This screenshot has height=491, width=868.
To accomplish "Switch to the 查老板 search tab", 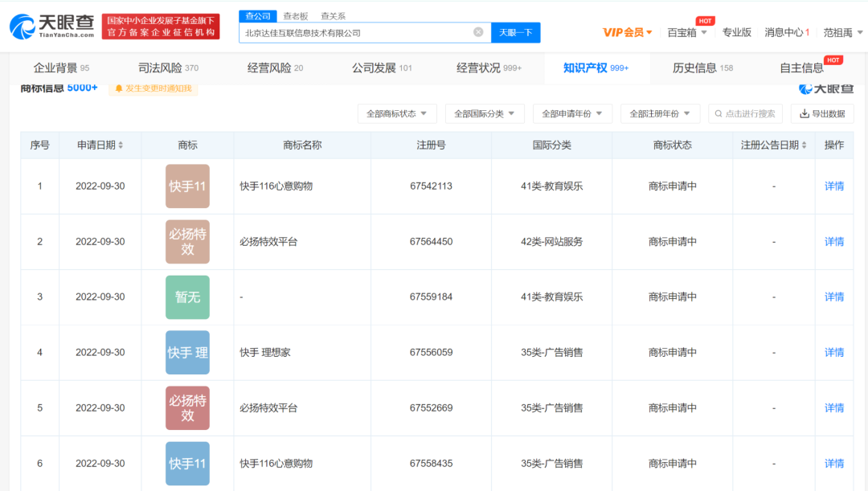I will click(x=296, y=15).
